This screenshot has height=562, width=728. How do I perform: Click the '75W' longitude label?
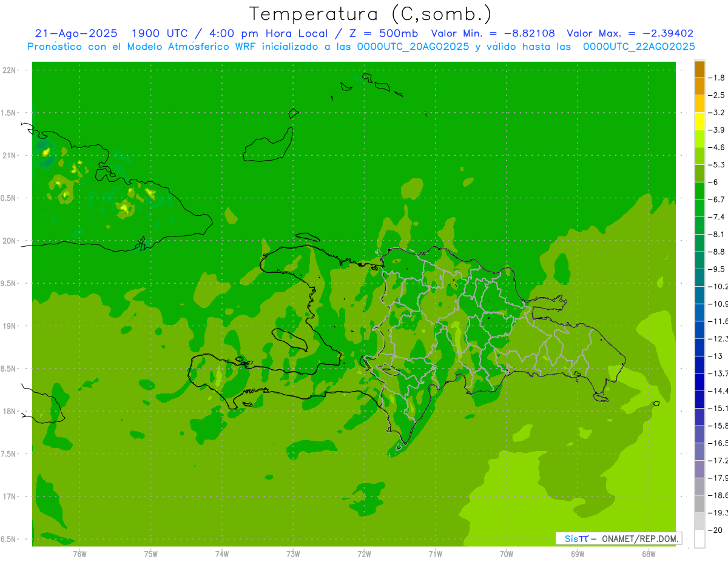click(x=151, y=554)
